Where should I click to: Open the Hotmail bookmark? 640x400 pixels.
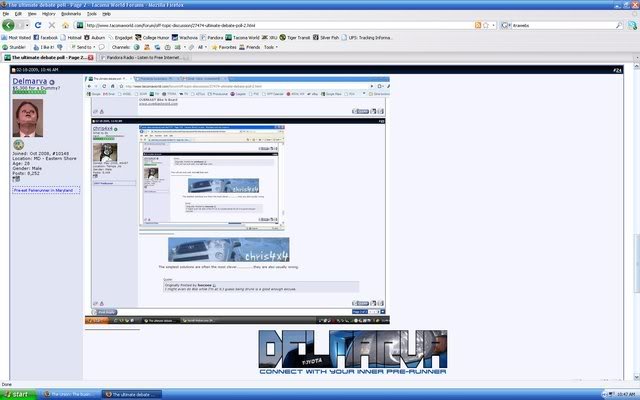click(x=71, y=38)
